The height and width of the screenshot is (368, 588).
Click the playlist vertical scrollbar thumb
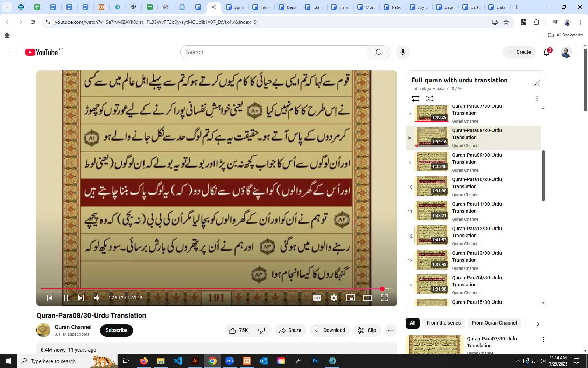point(543,176)
